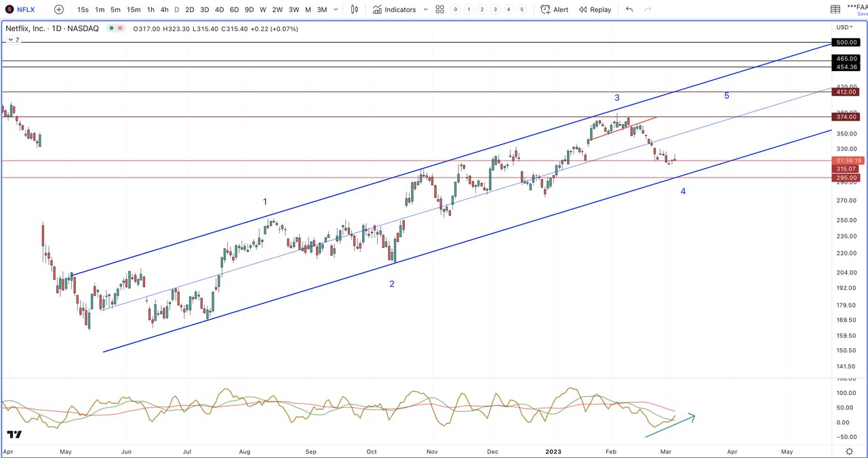
Task: Select favorite layout slot 3
Action: (x=495, y=9)
